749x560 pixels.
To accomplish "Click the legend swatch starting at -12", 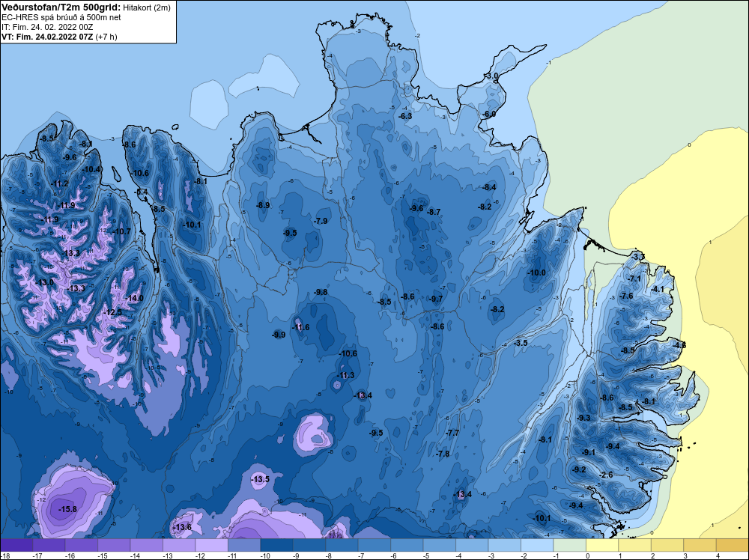I will pyautogui.click(x=212, y=546).
